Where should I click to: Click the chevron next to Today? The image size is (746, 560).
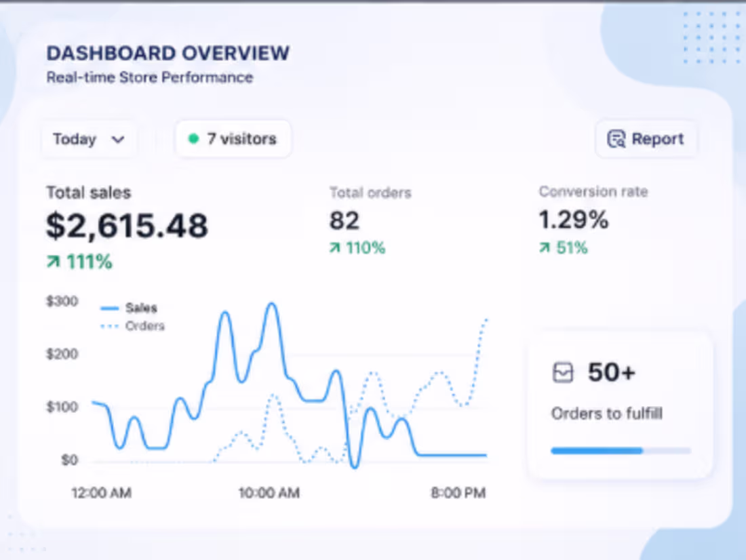tap(117, 140)
